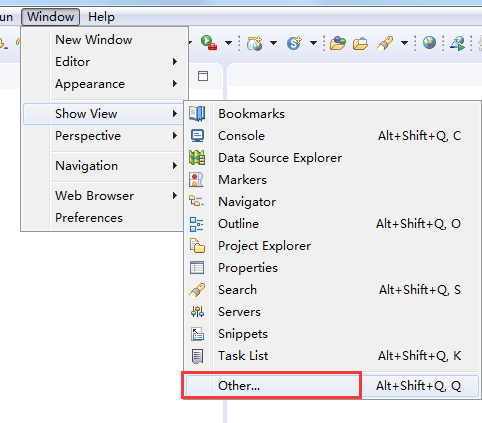Open the Help menu
The height and width of the screenshot is (423, 482).
tap(101, 17)
